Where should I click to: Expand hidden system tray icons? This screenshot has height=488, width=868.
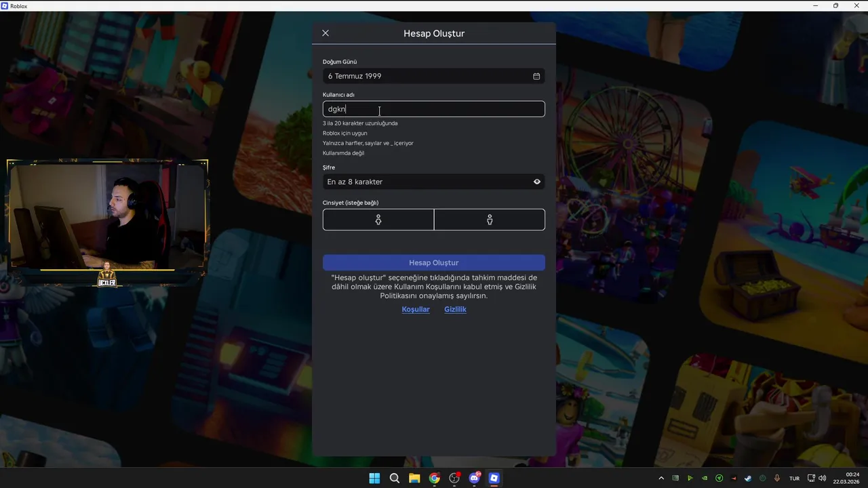(x=661, y=479)
